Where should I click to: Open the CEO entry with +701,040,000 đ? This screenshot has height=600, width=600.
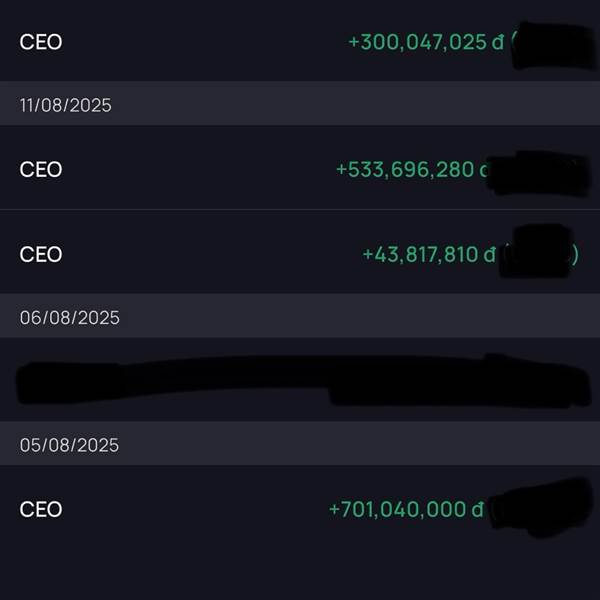coord(300,509)
